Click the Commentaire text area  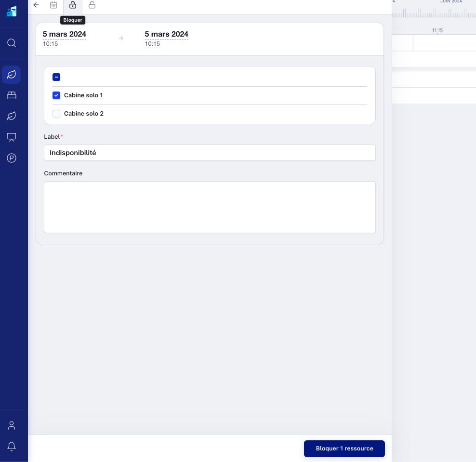pyautogui.click(x=210, y=207)
